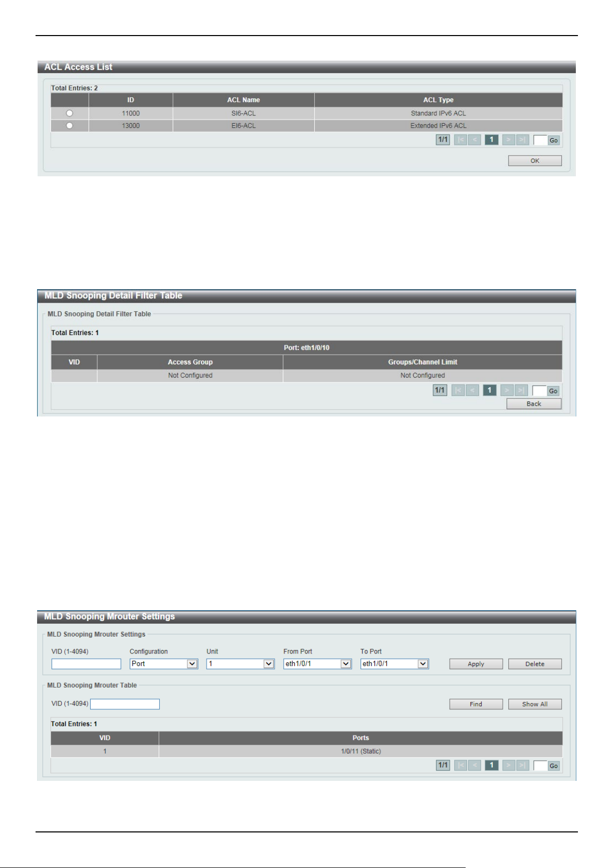Click 1/0/11 (Static) ports cell
The height and width of the screenshot is (868, 614).
(x=361, y=752)
